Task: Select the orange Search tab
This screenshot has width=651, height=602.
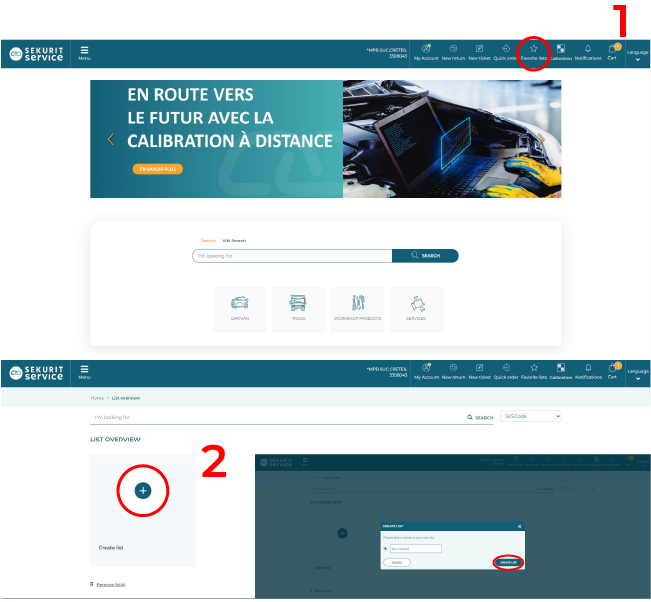Action: (208, 240)
